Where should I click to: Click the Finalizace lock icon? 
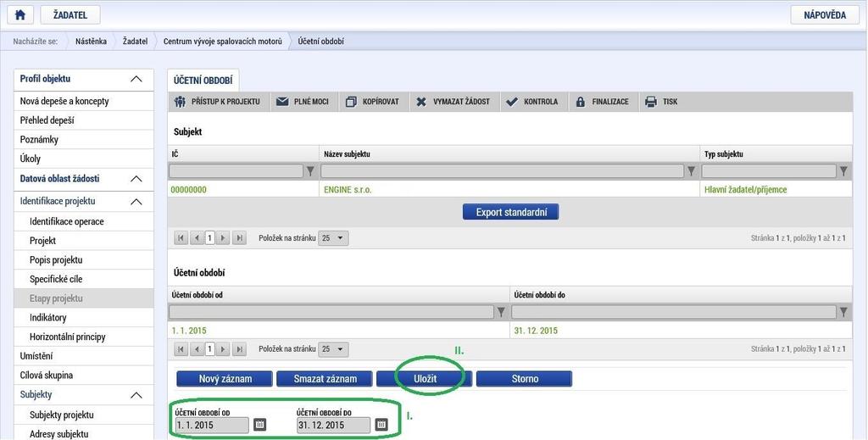(580, 102)
